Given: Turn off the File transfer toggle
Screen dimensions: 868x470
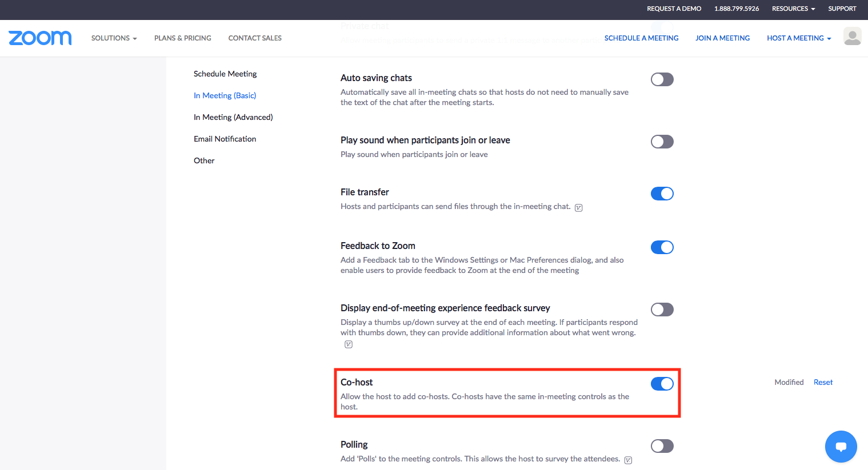Looking at the screenshot, I should pyautogui.click(x=662, y=194).
